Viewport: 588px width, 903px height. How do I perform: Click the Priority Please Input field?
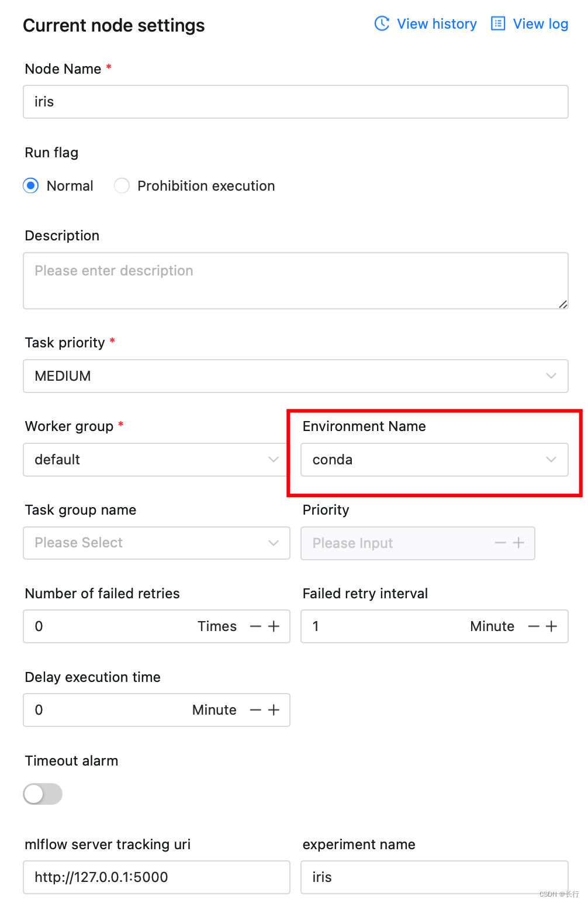418,543
